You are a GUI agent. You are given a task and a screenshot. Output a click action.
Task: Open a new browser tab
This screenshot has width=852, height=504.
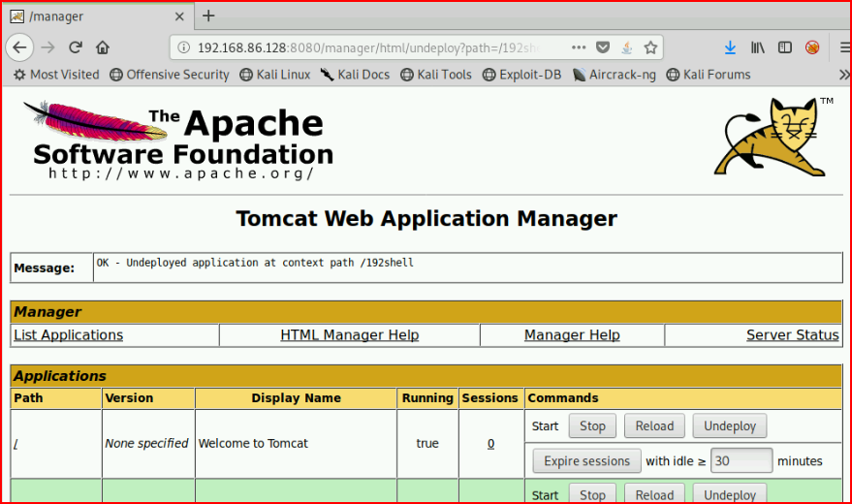208,16
